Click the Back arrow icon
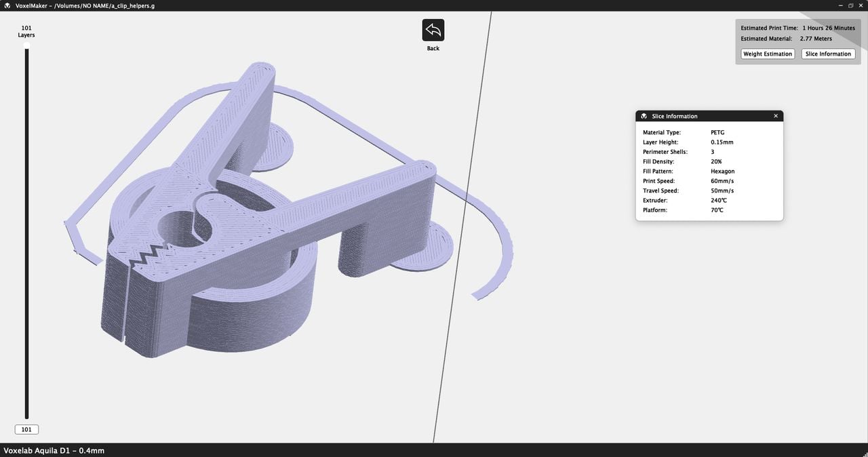This screenshot has width=868, height=457. (x=433, y=30)
